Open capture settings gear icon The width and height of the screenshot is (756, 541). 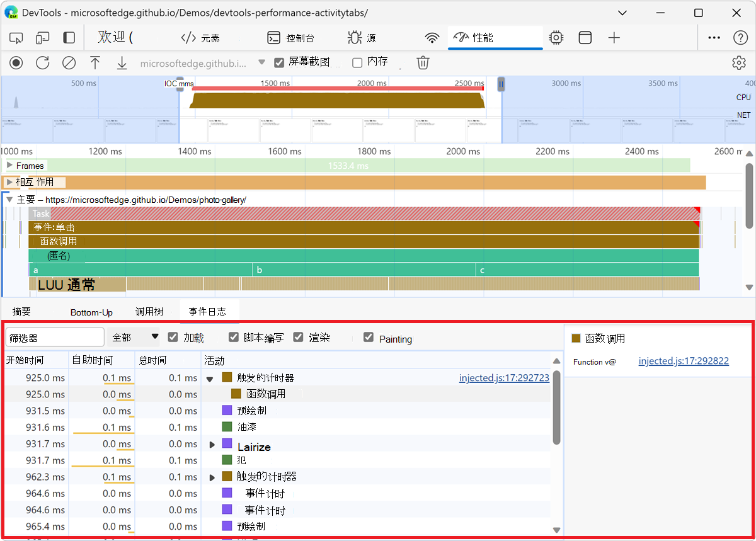pyautogui.click(x=739, y=63)
